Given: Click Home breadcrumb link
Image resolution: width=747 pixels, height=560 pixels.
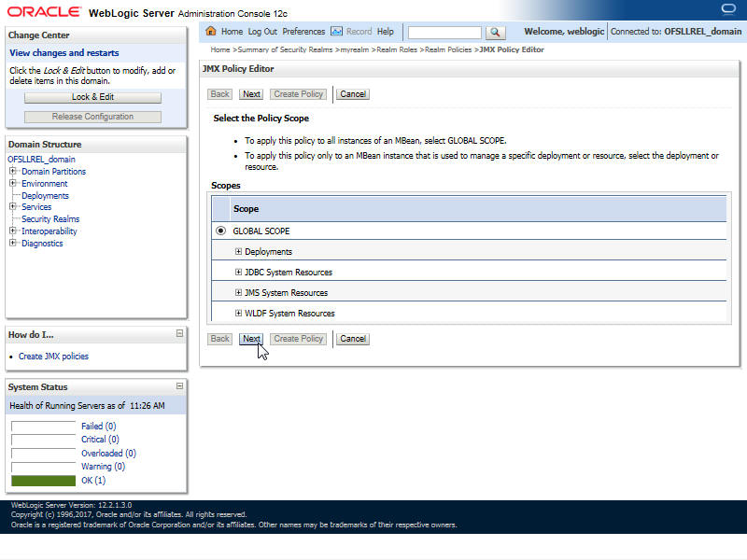Looking at the screenshot, I should coord(220,49).
